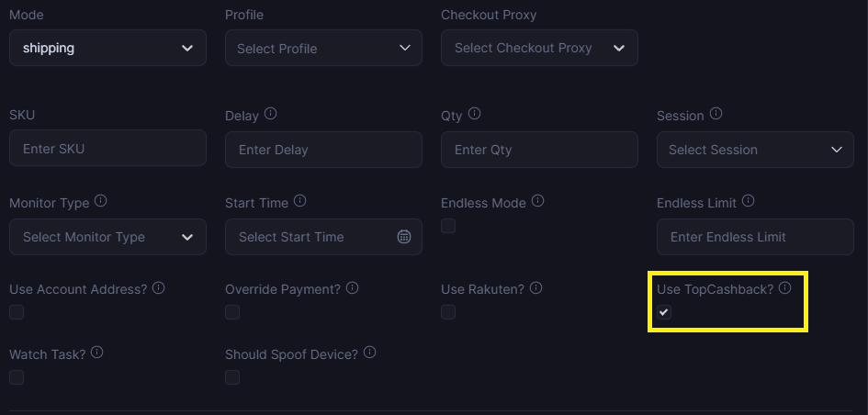Open the Select Checkout Proxy dropdown
The width and height of the screenshot is (868, 415).
(539, 48)
